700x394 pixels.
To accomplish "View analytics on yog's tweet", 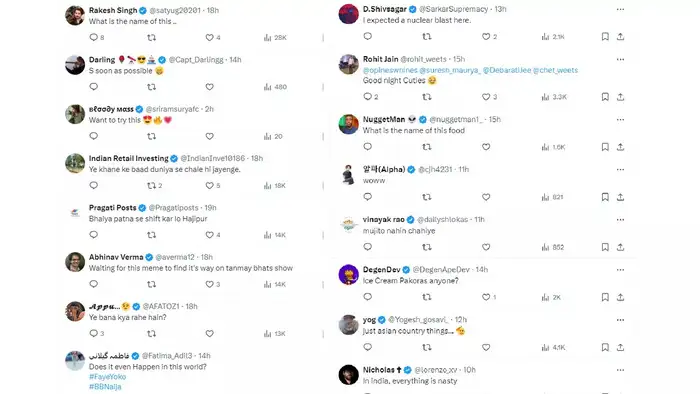I will click(554, 347).
